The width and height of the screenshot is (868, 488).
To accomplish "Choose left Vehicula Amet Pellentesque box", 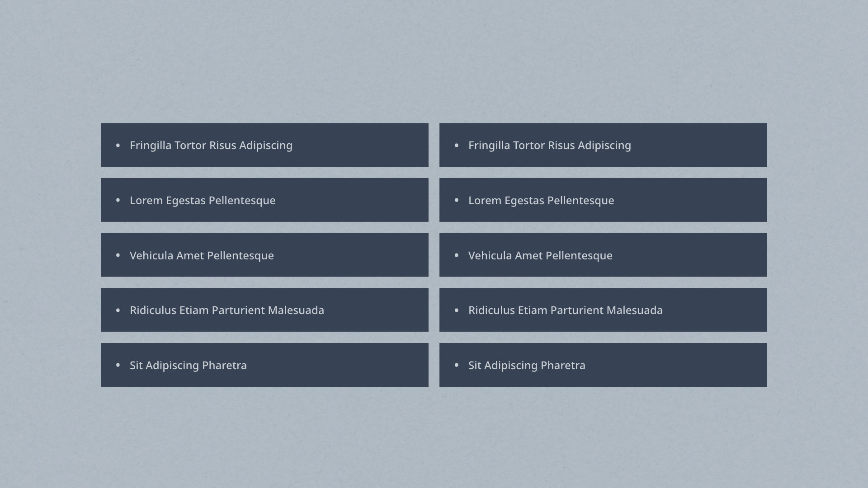I will coord(264,255).
